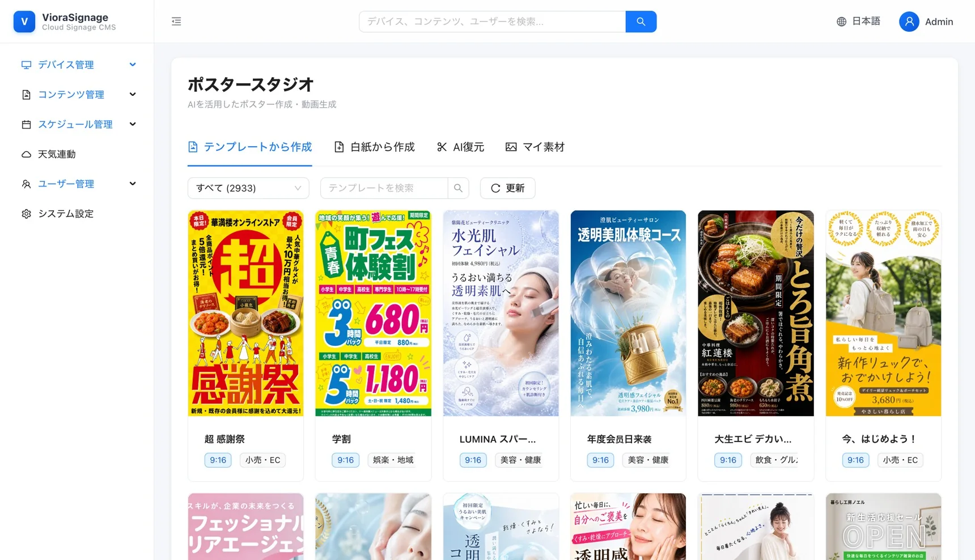The image size is (975, 560).
Task: Expand the ユーザー管理 chevron
Action: [x=133, y=184]
